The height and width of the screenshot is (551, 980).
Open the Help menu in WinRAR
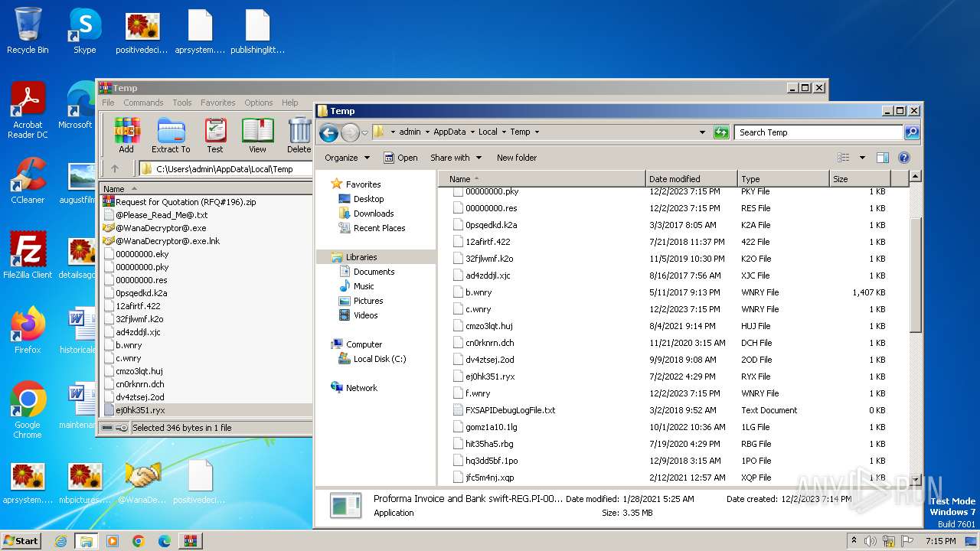pos(289,103)
